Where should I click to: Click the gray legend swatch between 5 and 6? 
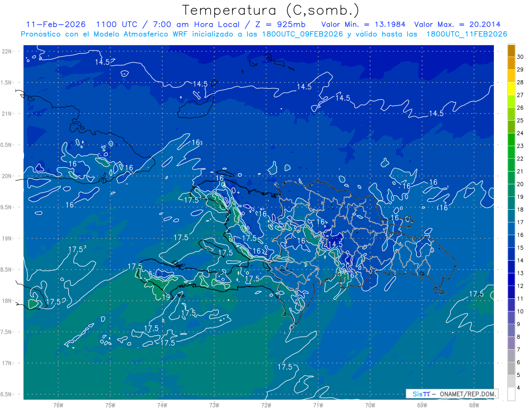point(511,368)
